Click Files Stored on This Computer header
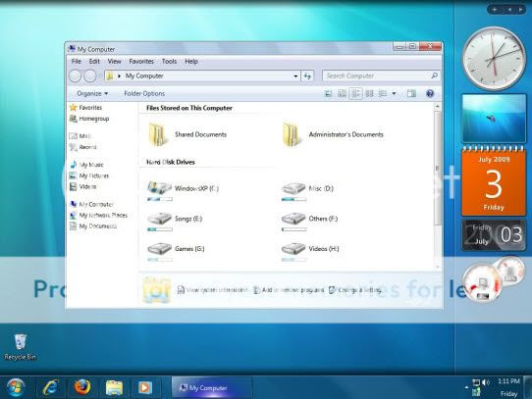Screen dimensions: 532x399 coord(189,108)
